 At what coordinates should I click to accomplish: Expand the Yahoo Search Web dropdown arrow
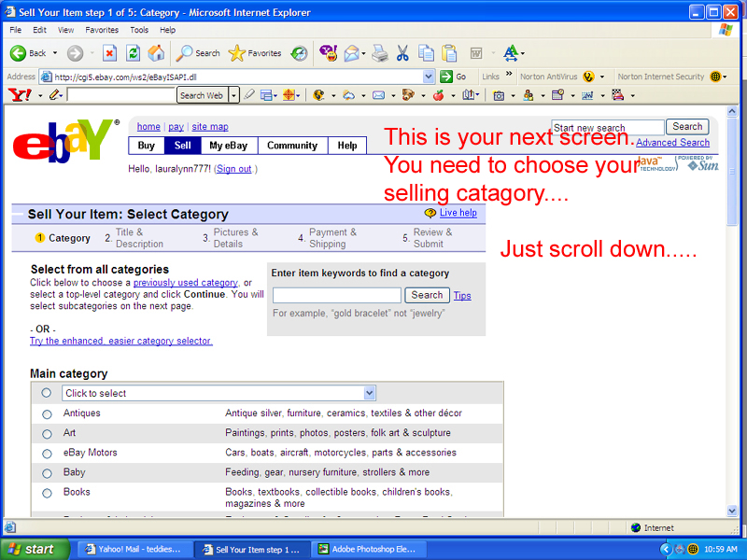pyautogui.click(x=231, y=95)
